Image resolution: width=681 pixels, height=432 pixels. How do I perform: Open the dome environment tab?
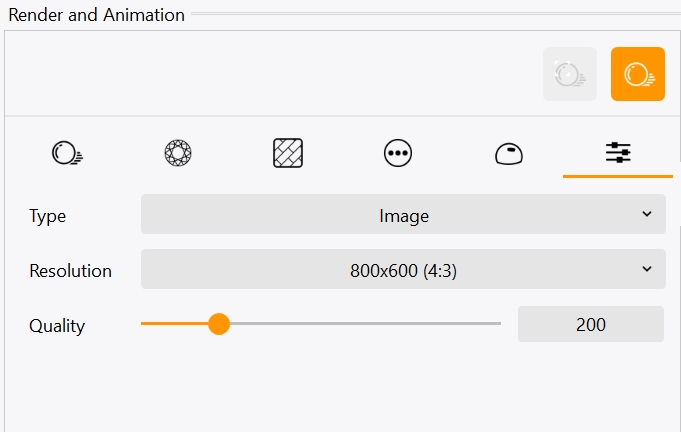click(x=508, y=153)
